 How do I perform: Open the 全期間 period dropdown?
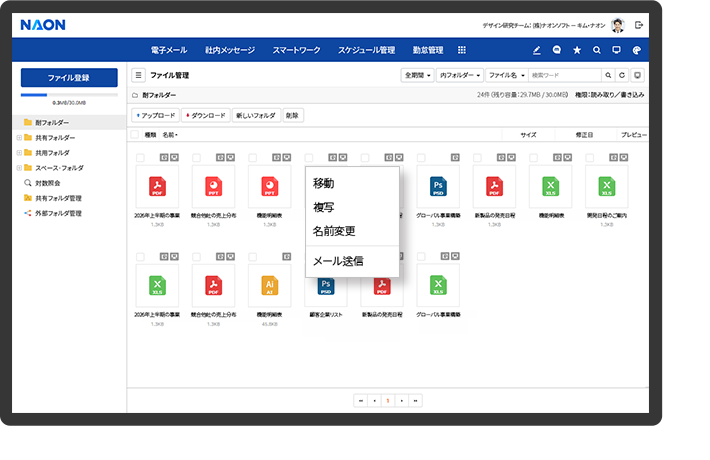coord(415,75)
